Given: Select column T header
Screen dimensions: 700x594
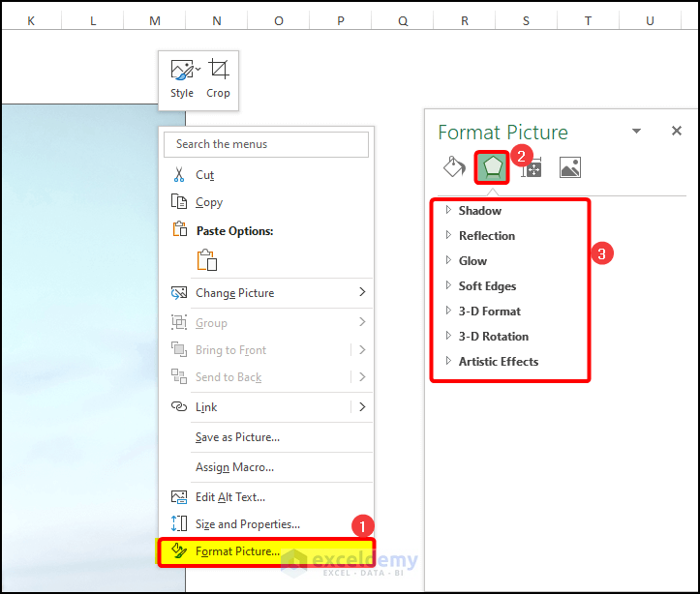Looking at the screenshot, I should 588,20.
